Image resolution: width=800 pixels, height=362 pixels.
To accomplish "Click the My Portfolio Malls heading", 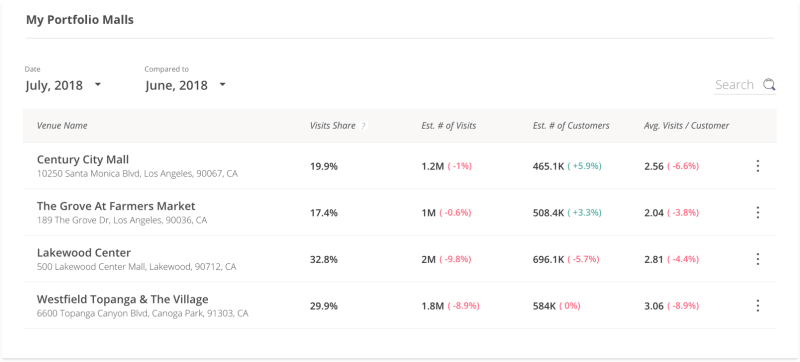I will [x=80, y=20].
